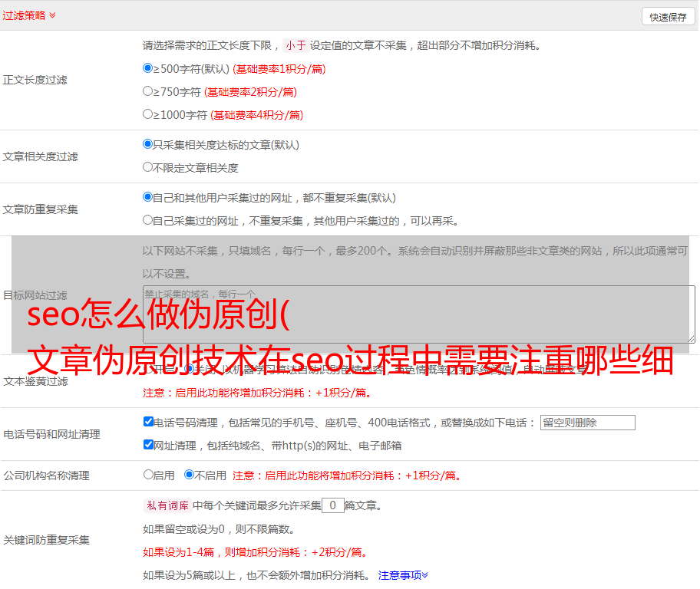Click the 基础费率1积分/篇 red note
Screen dimensions: 700x589
pos(279,69)
